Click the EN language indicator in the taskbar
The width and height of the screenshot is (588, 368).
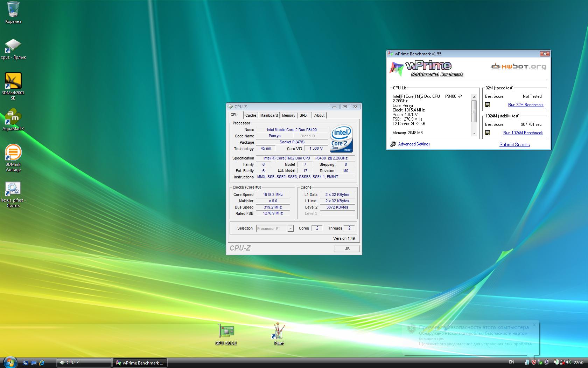tap(511, 362)
